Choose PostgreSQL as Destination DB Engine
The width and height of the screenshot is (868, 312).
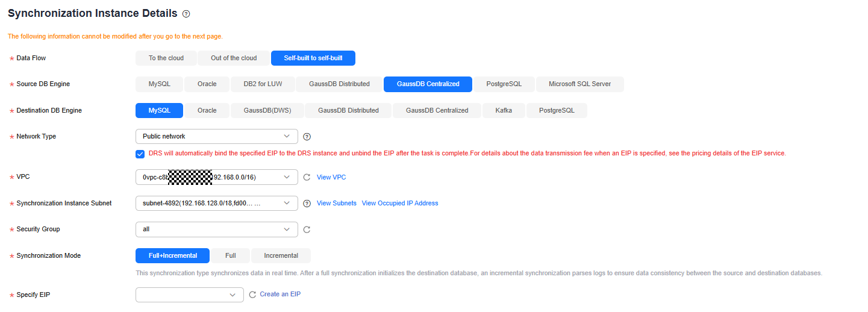point(557,111)
